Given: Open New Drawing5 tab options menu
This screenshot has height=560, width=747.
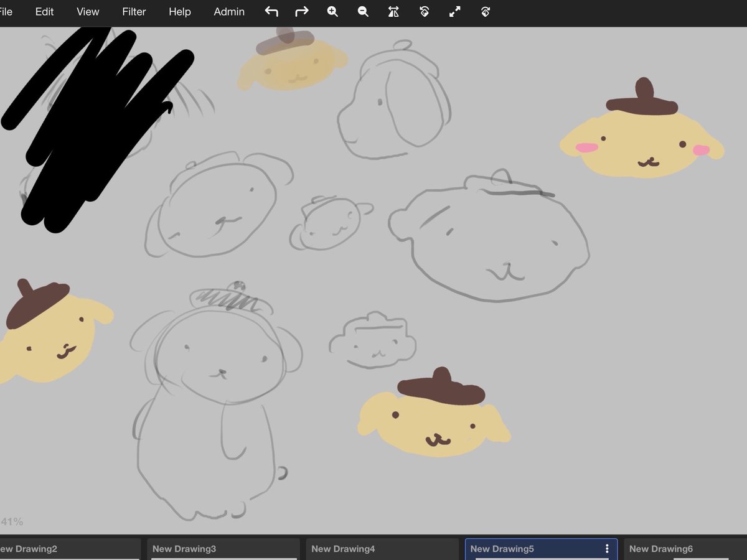Looking at the screenshot, I should coord(607,549).
